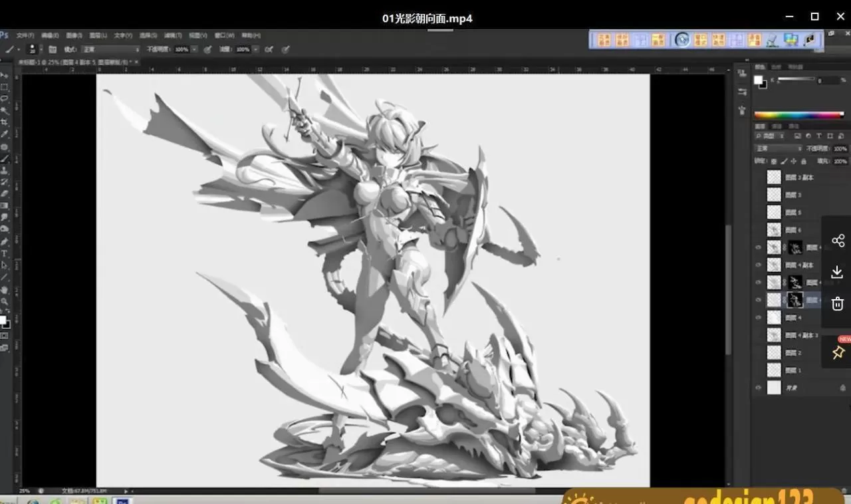Open the 文件 (File) menu
851x504 pixels.
[x=25, y=35]
